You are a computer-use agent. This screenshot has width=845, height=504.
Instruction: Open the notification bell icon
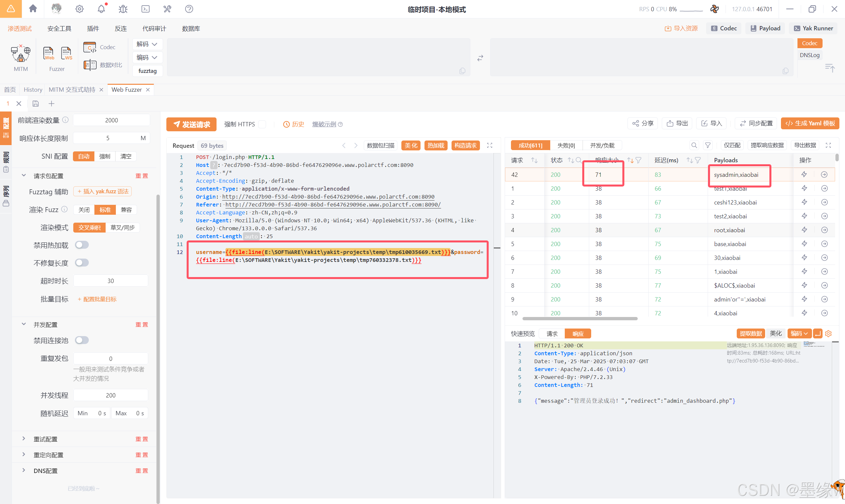101,9
